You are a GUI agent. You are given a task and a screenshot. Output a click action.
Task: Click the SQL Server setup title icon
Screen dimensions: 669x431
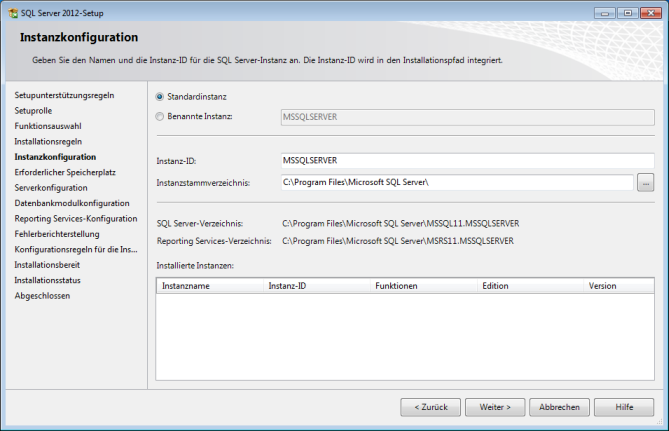(11, 11)
